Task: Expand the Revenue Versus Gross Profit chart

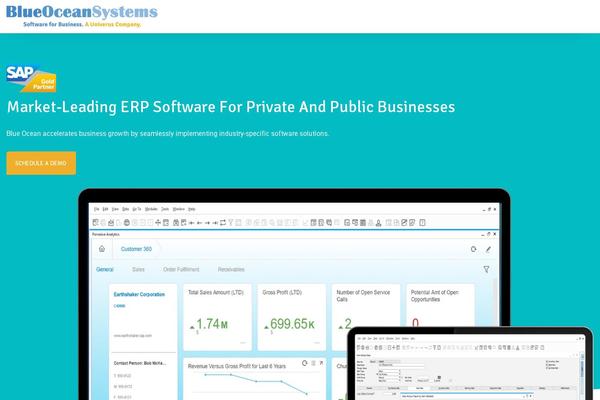Action: point(321,363)
